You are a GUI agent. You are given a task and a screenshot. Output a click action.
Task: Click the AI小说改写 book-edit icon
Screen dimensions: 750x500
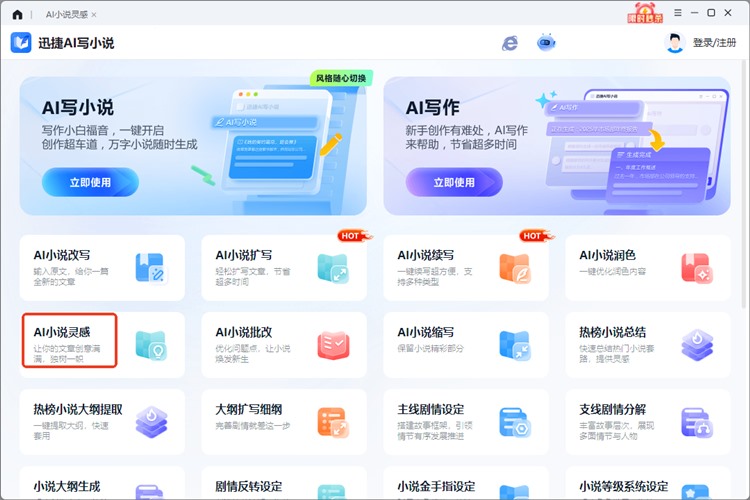(150, 268)
